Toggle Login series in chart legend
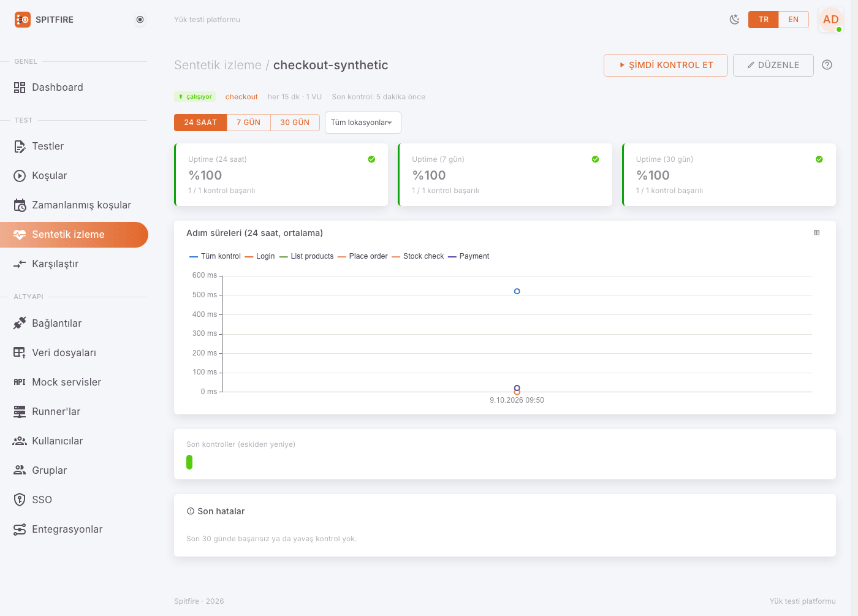Screen dimensions: 858x616 (x=260, y=256)
